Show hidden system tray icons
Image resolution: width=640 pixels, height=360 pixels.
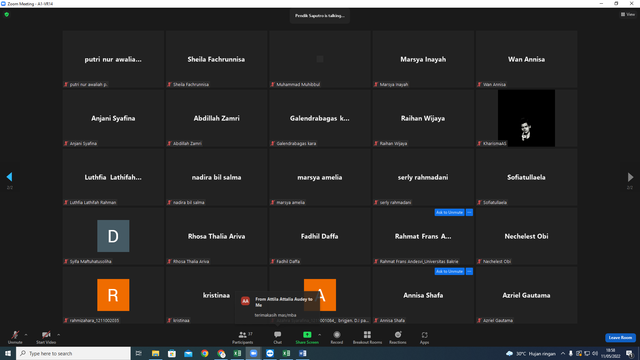coord(563,353)
